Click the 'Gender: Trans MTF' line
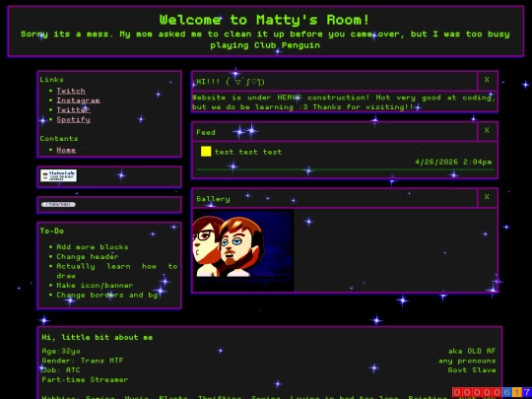532x399 pixels. (x=83, y=361)
